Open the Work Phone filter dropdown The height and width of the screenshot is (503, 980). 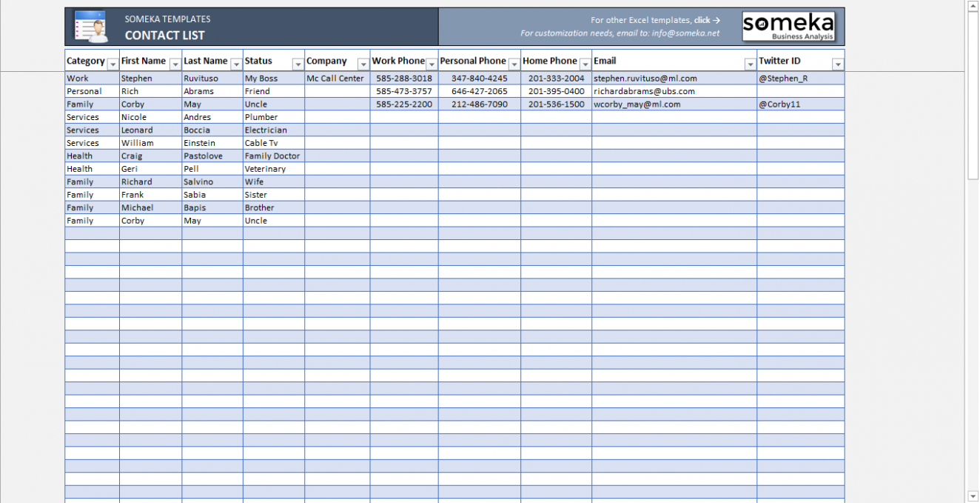point(431,64)
